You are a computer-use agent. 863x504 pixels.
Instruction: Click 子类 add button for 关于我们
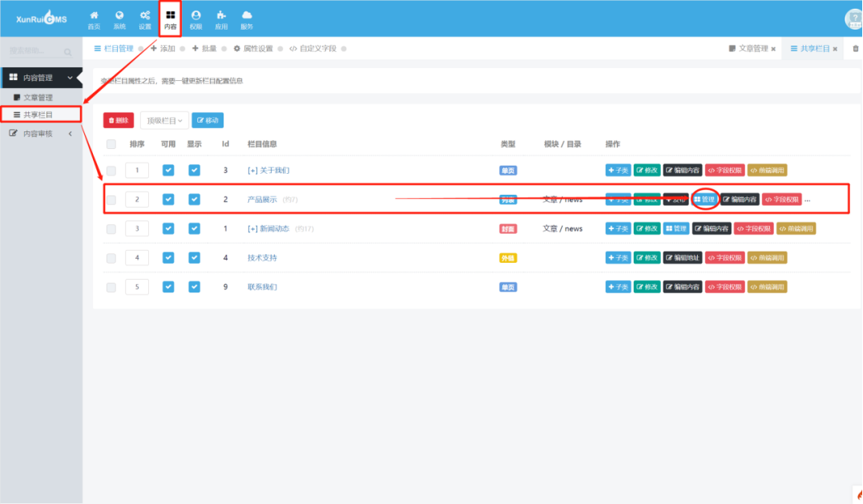point(618,170)
